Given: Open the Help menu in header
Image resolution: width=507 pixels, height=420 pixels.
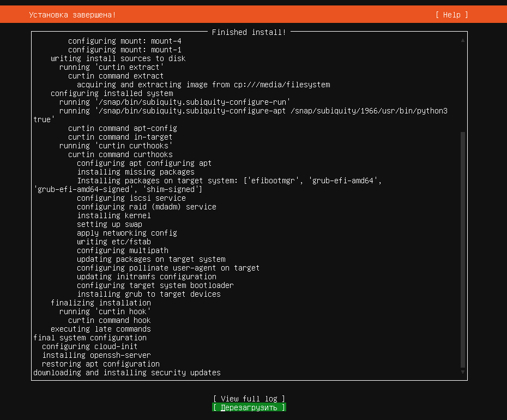Looking at the screenshot, I should coord(452,15).
